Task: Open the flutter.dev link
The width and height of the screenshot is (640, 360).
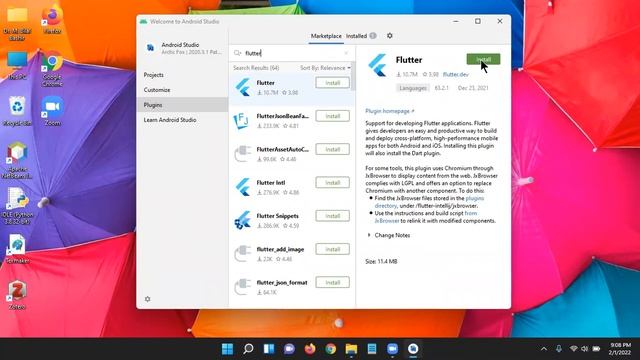Action: click(x=456, y=74)
